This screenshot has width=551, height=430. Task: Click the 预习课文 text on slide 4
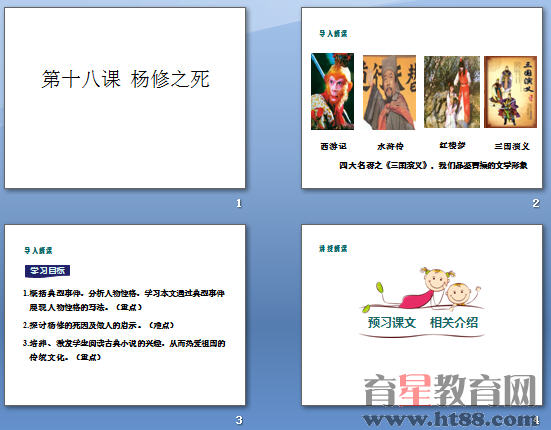click(392, 322)
